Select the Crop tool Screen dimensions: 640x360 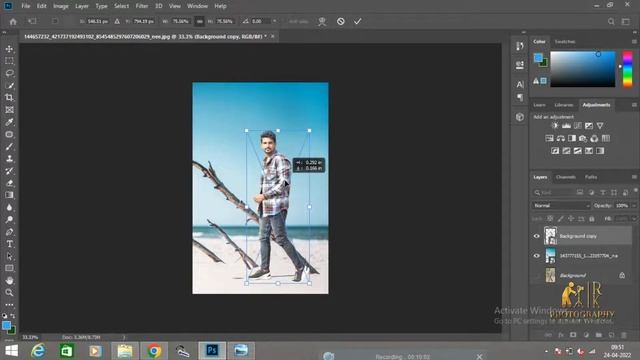(x=9, y=98)
